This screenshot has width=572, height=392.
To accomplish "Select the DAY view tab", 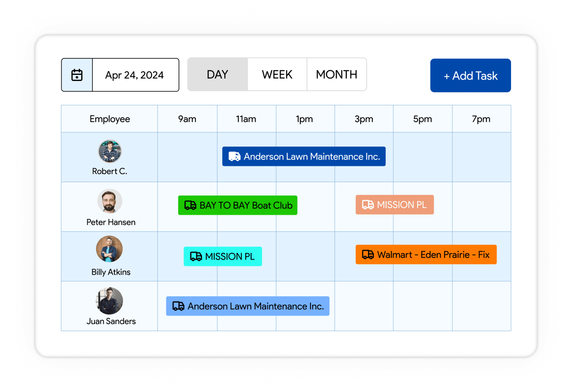I will point(217,74).
